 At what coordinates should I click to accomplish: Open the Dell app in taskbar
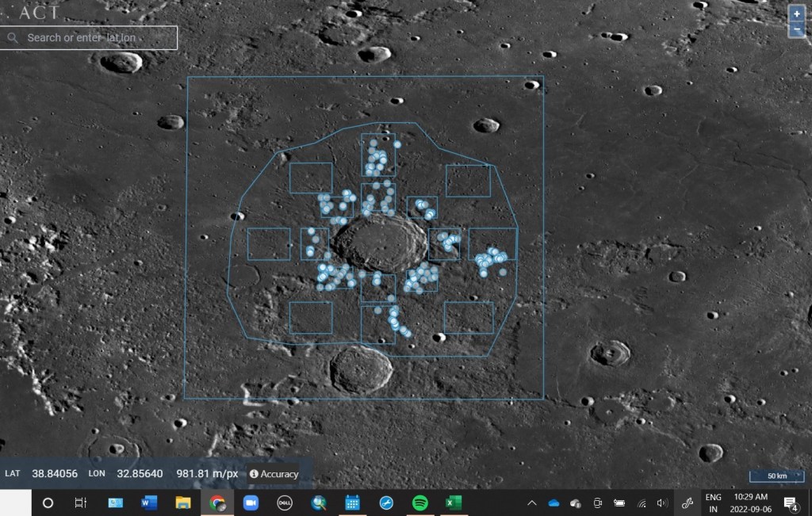[285, 503]
